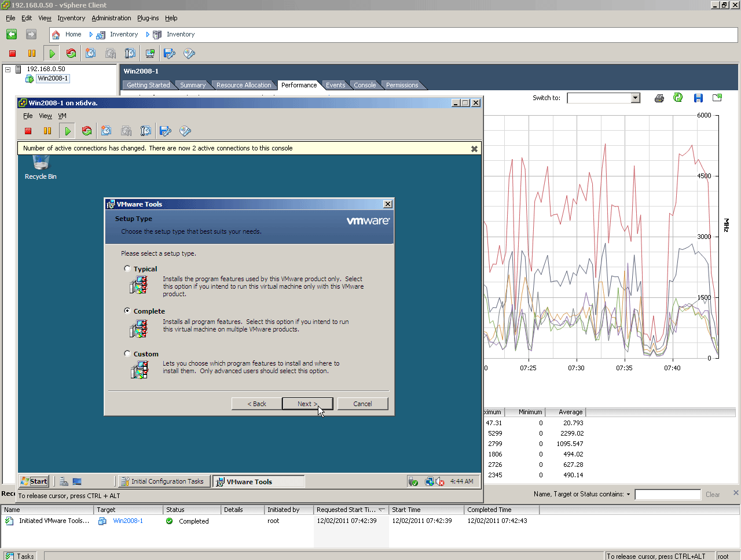Click the guest Start button

(34, 481)
